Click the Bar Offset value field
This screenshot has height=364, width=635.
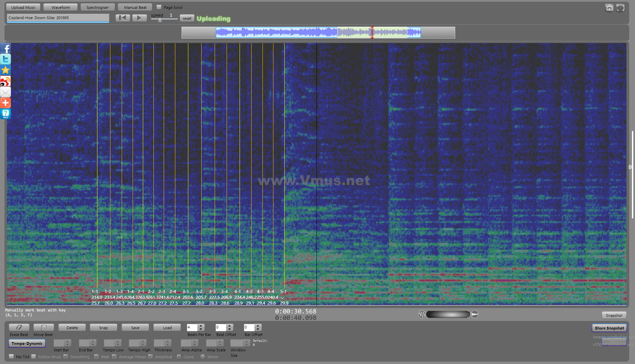click(249, 327)
